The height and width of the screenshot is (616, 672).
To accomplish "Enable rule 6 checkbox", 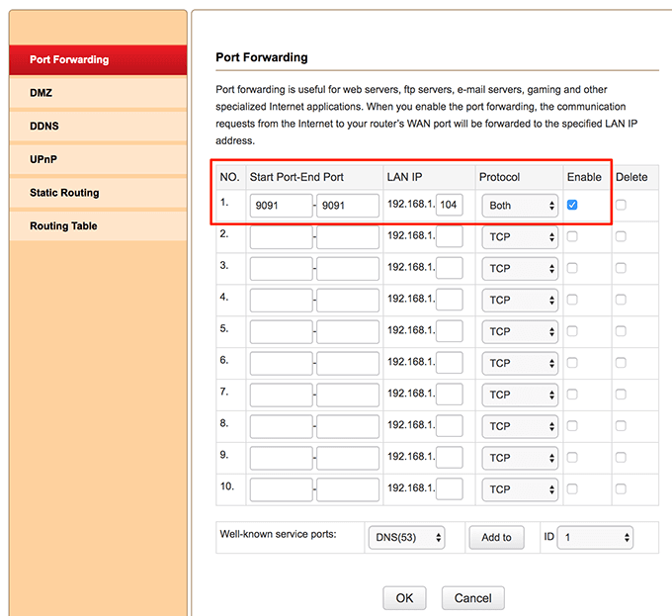I will coord(572,363).
